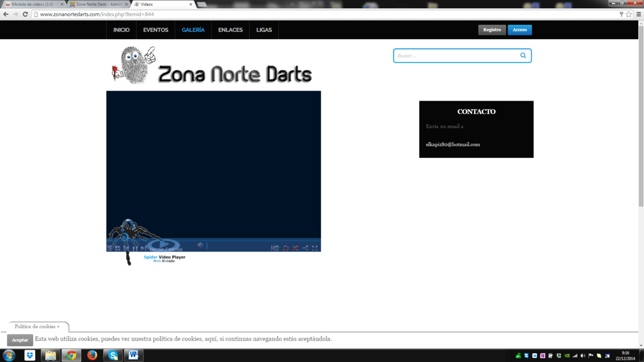Open the LIGAS menu item

point(264,30)
